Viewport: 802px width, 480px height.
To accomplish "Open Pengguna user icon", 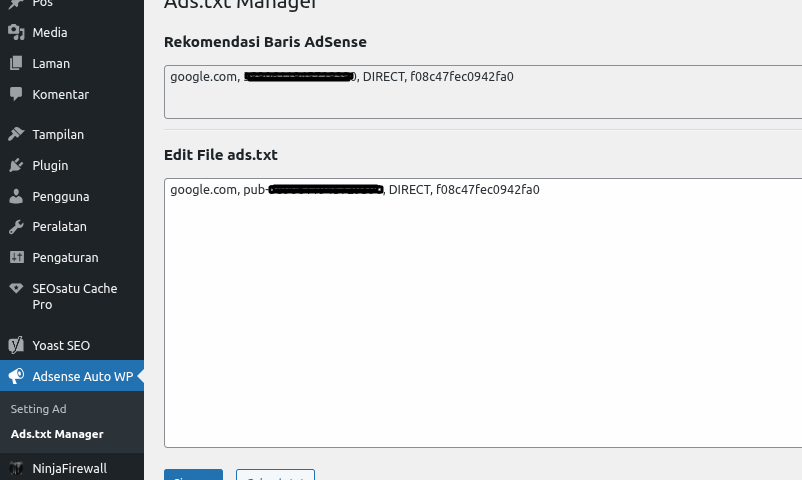I will [x=16, y=196].
